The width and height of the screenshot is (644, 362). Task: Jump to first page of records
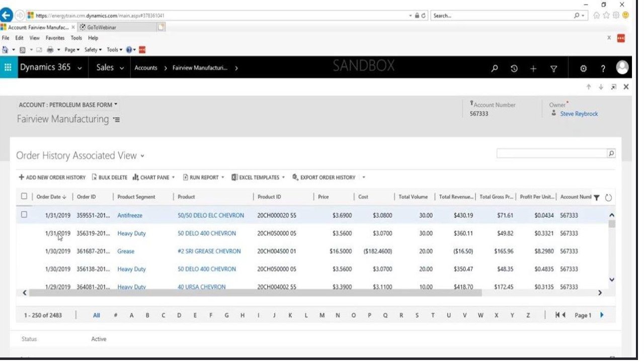[x=560, y=315]
